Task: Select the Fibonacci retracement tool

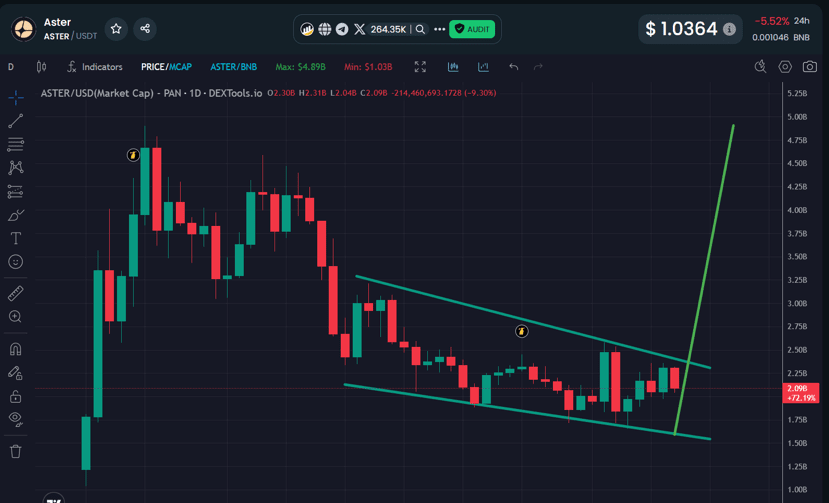Action: (16, 144)
